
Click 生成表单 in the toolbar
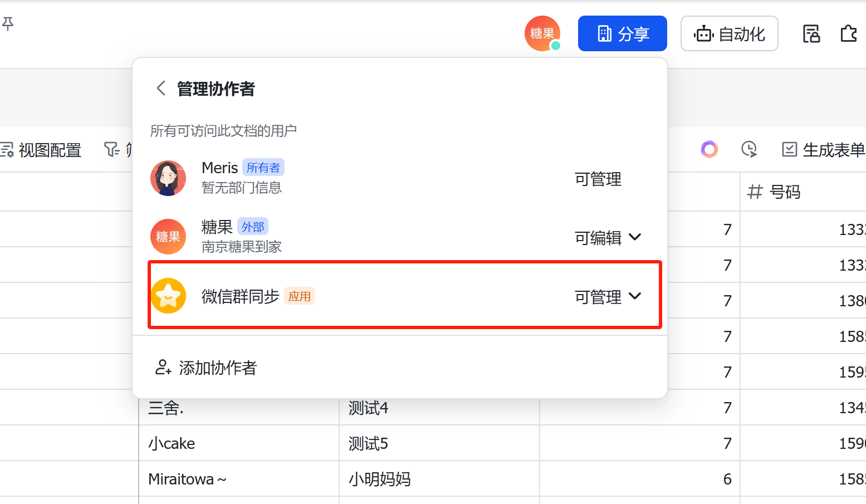(x=824, y=150)
